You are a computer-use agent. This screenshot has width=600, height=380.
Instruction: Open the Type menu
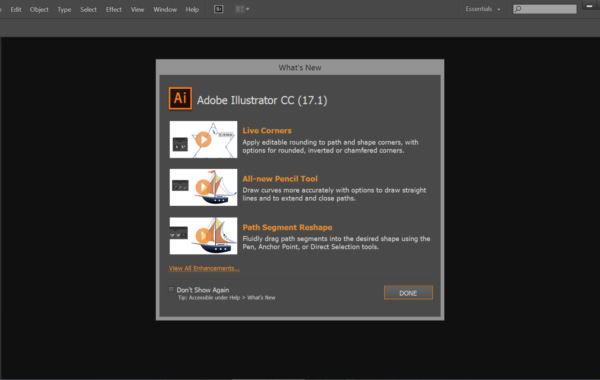click(x=64, y=10)
